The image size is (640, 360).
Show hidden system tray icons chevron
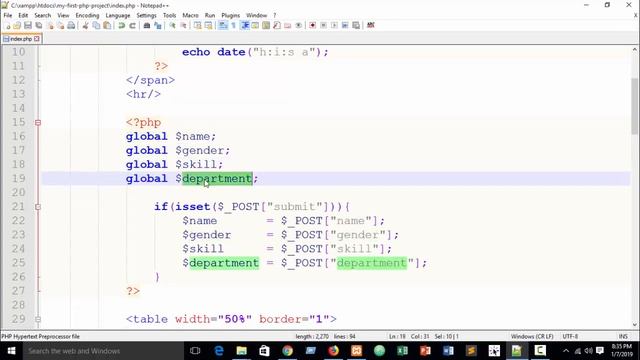566,351
